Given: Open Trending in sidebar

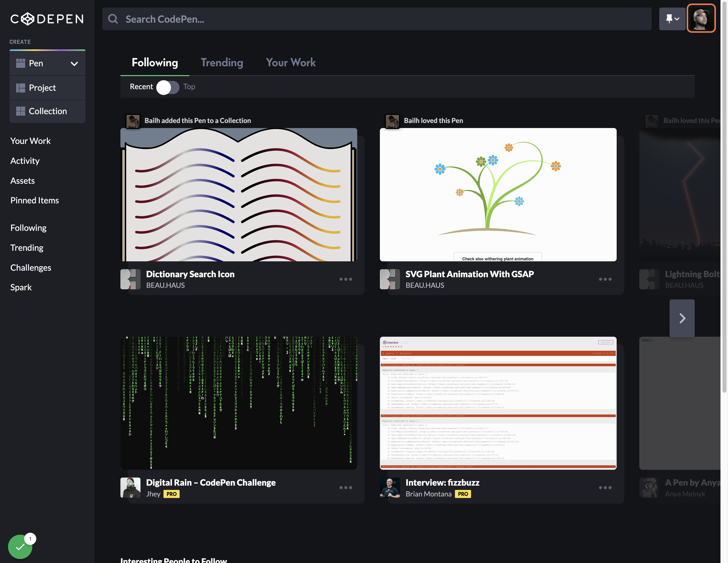Looking at the screenshot, I should [27, 248].
